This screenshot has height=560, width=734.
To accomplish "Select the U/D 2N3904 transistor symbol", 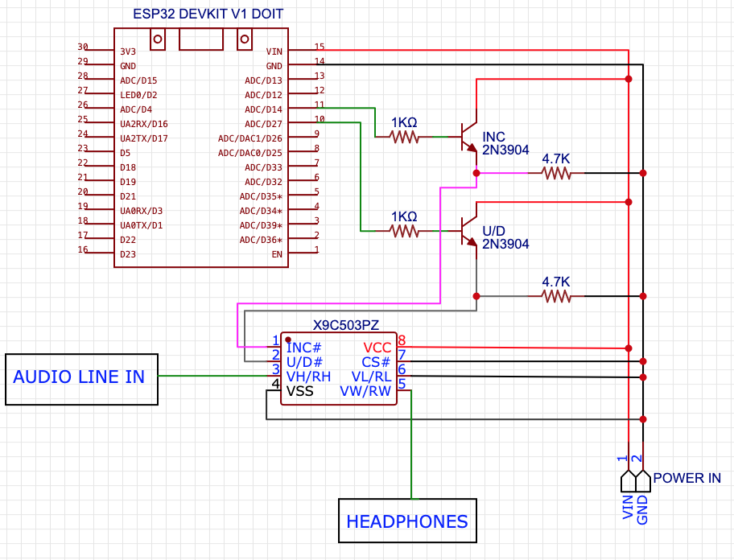I will 468,232.
